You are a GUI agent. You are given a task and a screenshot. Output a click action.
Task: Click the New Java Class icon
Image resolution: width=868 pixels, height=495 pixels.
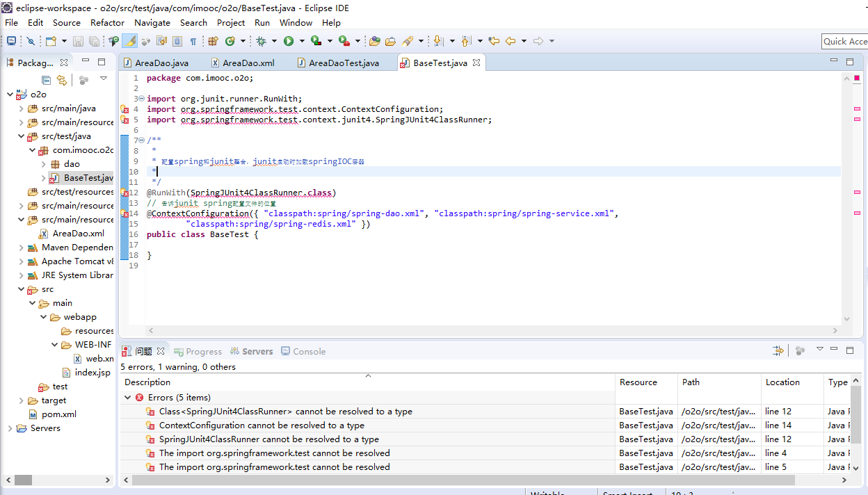tap(230, 42)
